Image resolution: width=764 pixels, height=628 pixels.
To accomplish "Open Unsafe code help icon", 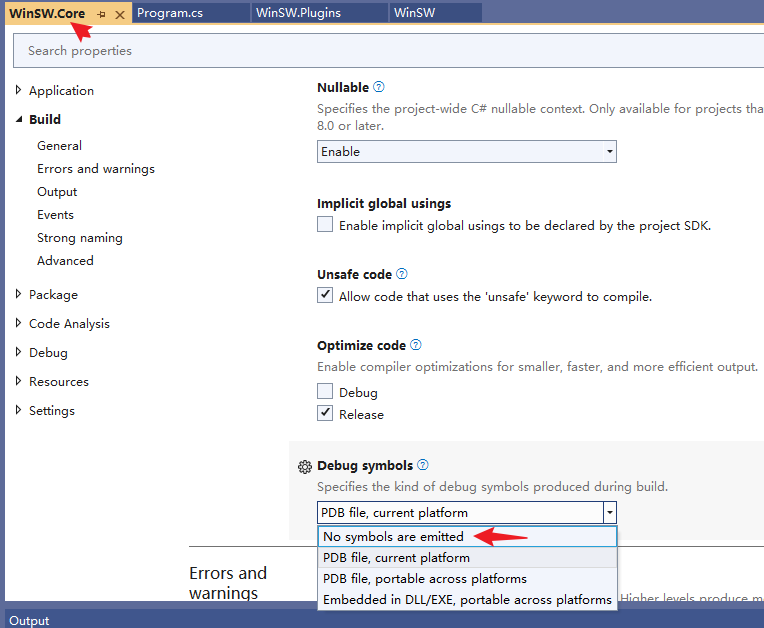I will (401, 274).
